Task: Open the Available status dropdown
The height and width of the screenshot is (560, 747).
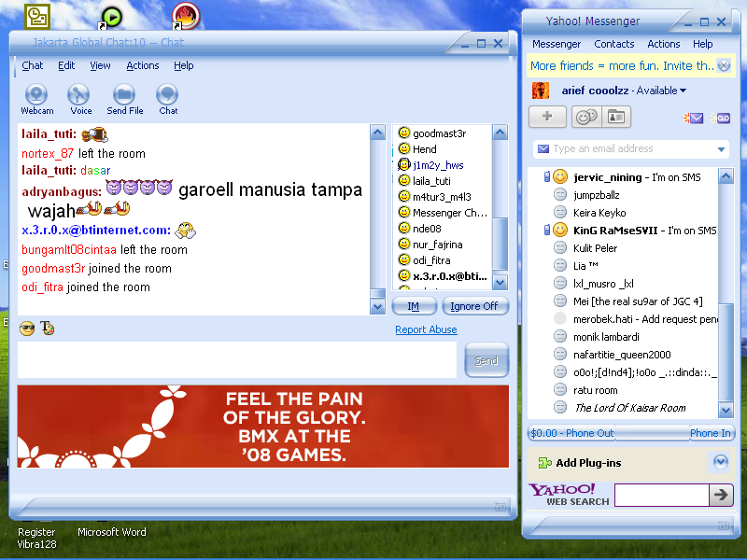Action: 661,91
